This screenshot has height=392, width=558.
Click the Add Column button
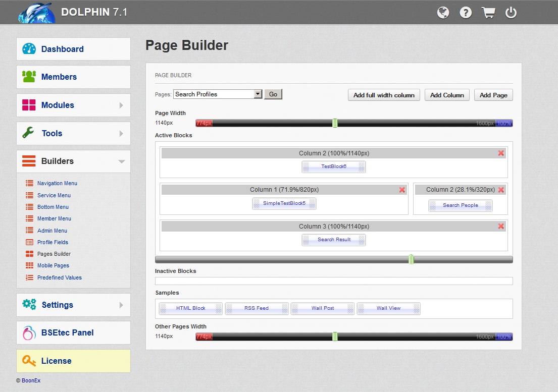coord(447,95)
